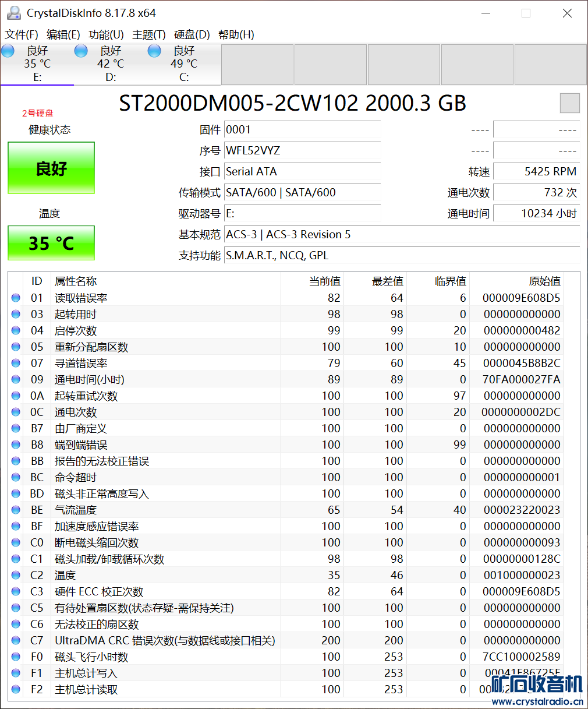Click the 基本规范 field ACS-3 Revision 5
588x709 pixels.
coord(402,234)
